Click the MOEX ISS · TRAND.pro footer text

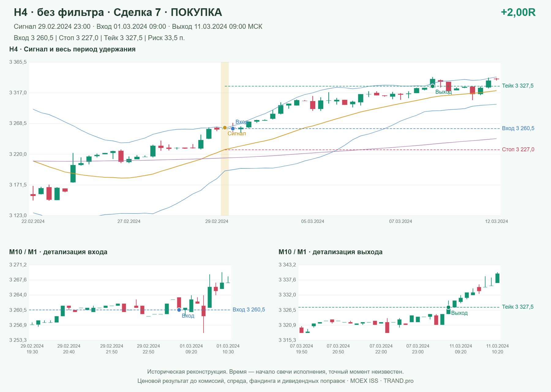pyautogui.click(x=382, y=381)
